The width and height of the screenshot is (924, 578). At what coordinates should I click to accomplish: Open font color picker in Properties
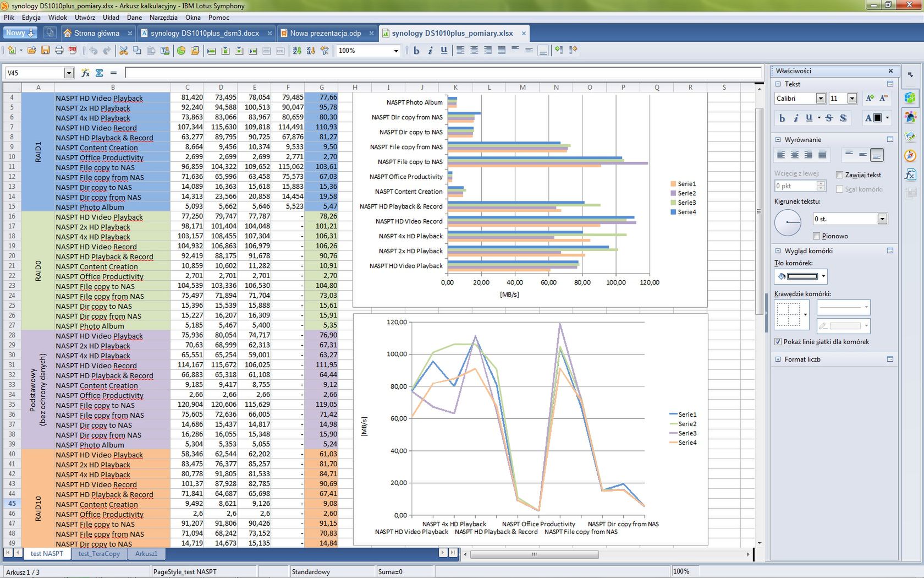877,118
